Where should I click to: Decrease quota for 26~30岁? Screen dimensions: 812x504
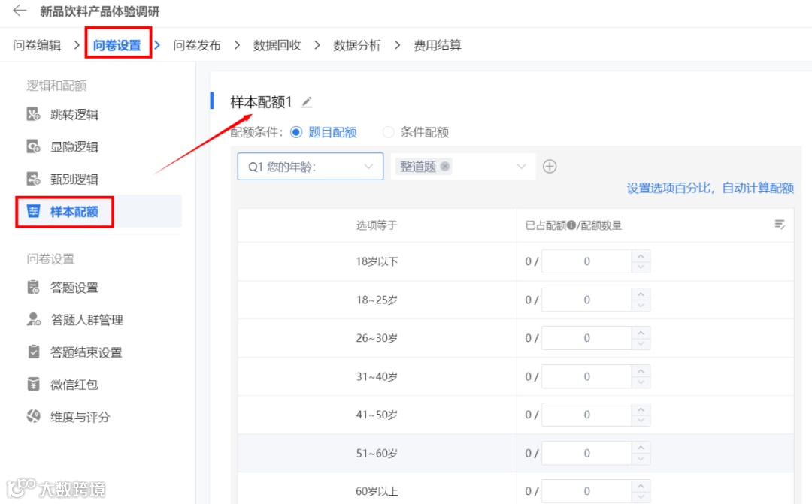641,343
